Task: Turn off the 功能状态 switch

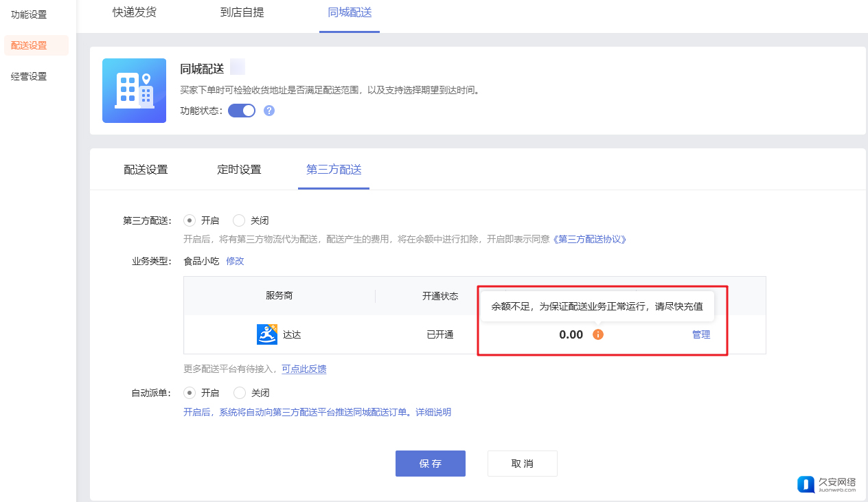Action: pyautogui.click(x=242, y=111)
